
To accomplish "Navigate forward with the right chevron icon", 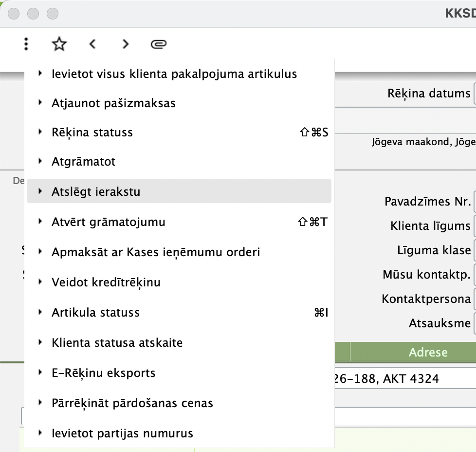I will [x=125, y=43].
